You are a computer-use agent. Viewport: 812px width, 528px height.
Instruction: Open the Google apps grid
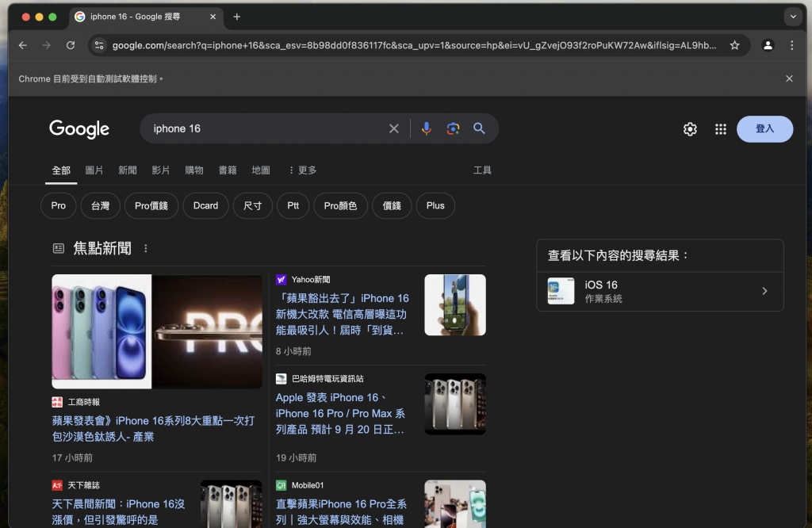pos(720,129)
